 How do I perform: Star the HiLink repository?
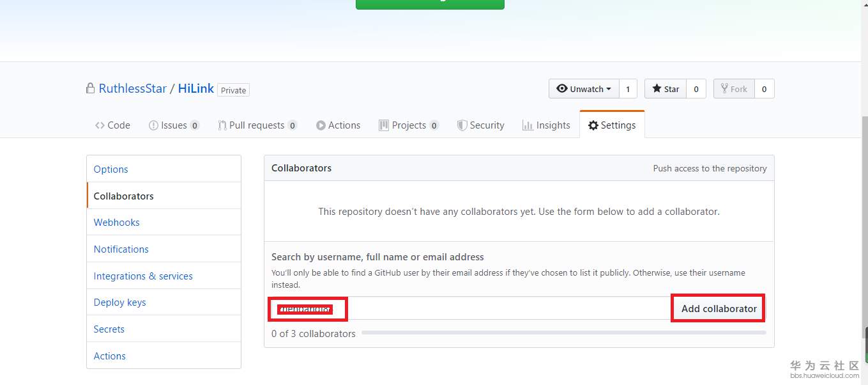click(x=666, y=89)
